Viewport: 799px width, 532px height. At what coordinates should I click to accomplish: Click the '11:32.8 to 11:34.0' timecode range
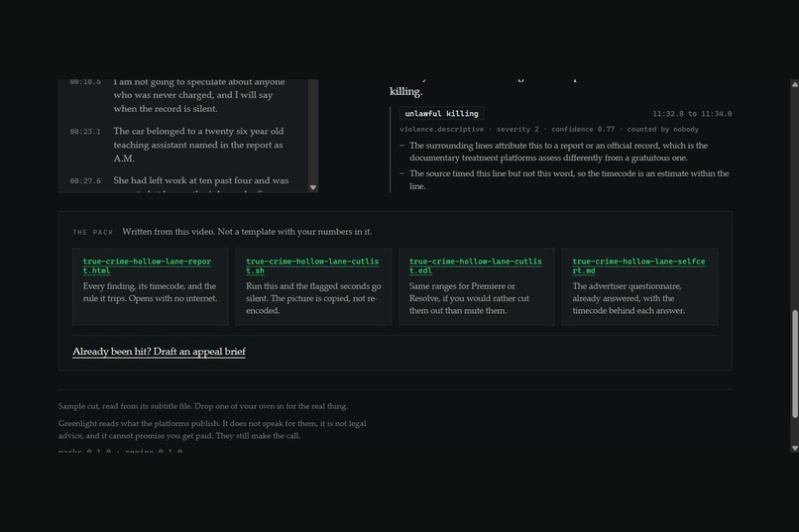[x=692, y=114]
